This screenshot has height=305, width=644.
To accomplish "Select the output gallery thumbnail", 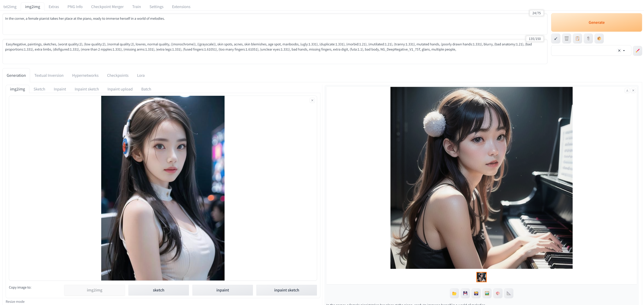I will 481,277.
